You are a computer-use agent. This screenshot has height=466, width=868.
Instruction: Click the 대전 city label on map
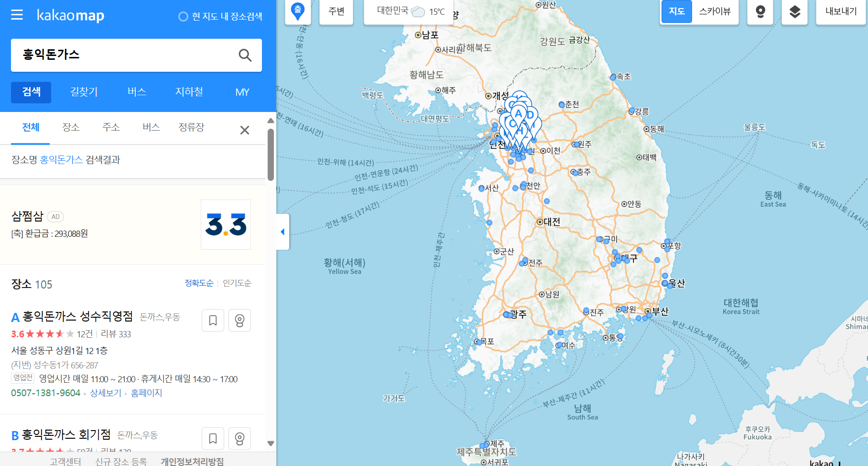point(551,222)
